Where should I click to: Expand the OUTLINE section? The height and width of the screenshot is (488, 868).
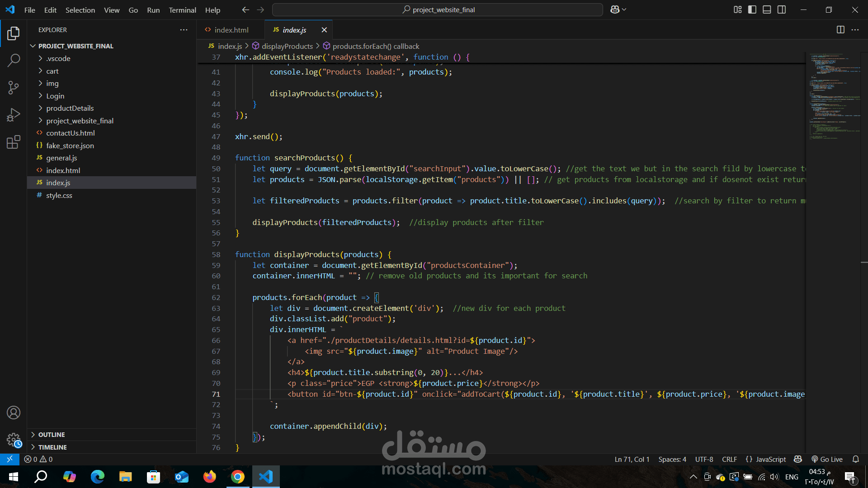(52, 434)
